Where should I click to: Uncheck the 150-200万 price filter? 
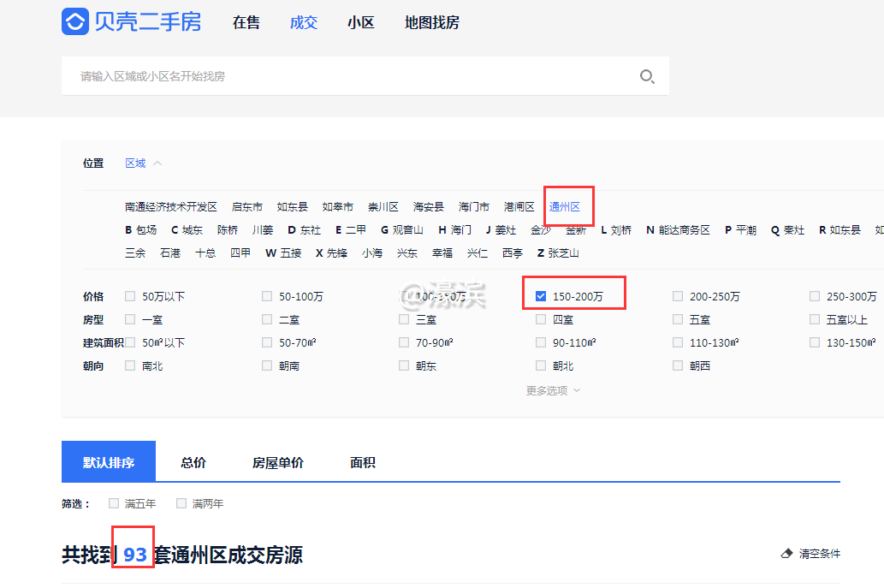540,295
